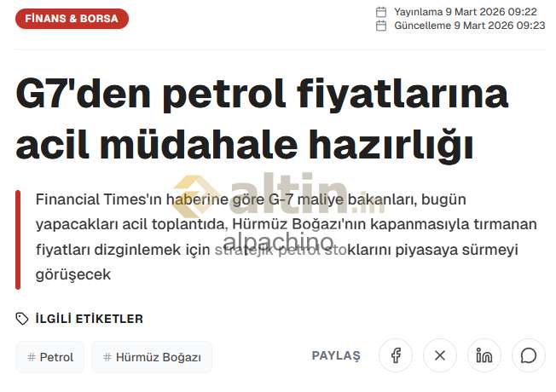This screenshot has height=392, width=556.
Task: Share the article on X
Action: tap(440, 355)
